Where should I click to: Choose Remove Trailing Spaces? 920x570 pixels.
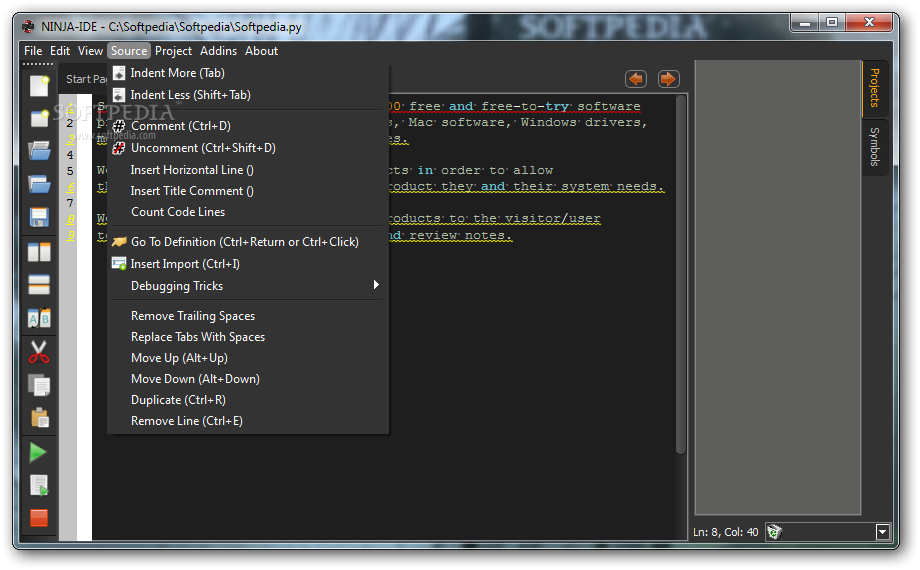[248, 316]
